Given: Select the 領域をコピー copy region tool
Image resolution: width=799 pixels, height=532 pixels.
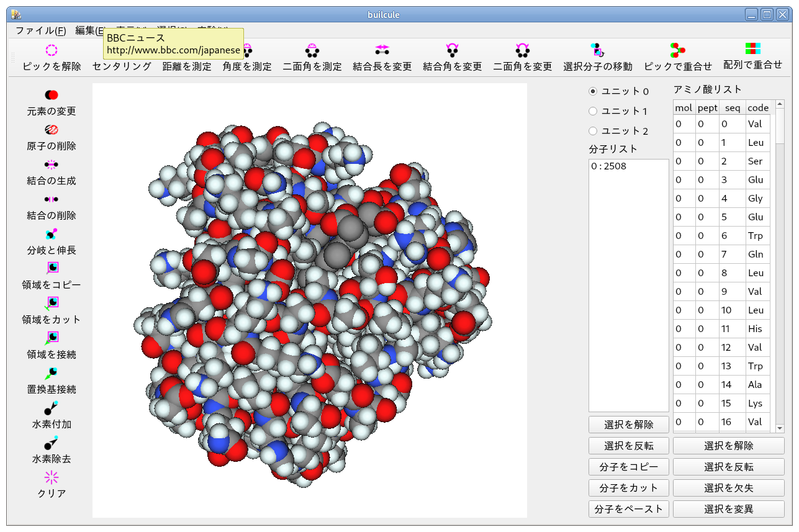Looking at the screenshot, I should (52, 276).
